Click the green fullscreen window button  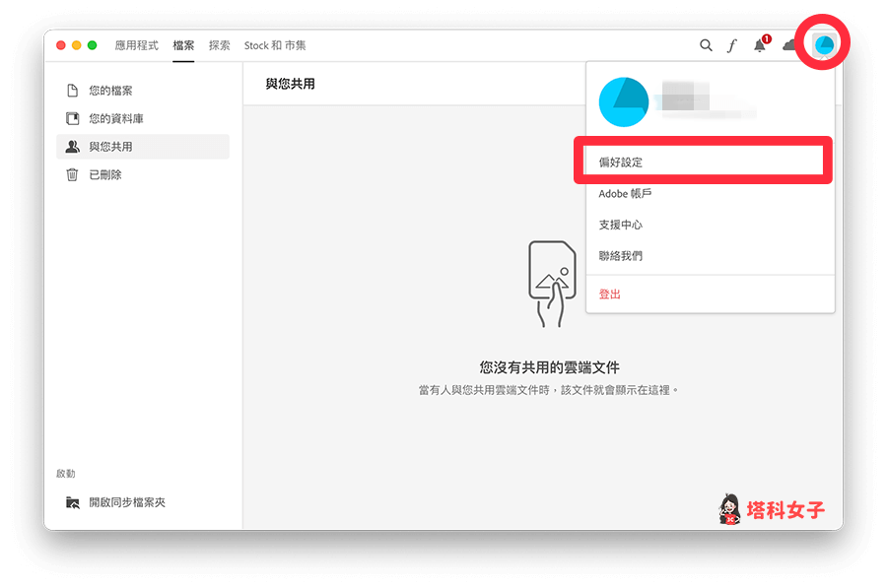(93, 45)
